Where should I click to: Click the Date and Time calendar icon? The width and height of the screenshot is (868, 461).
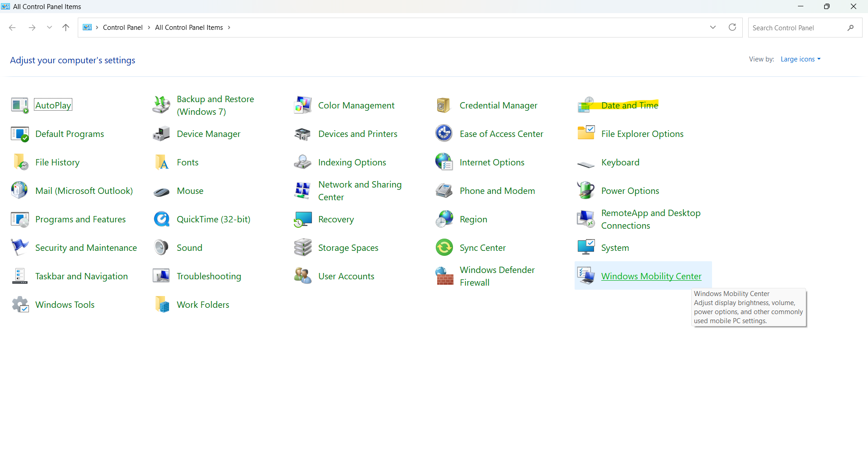point(586,105)
